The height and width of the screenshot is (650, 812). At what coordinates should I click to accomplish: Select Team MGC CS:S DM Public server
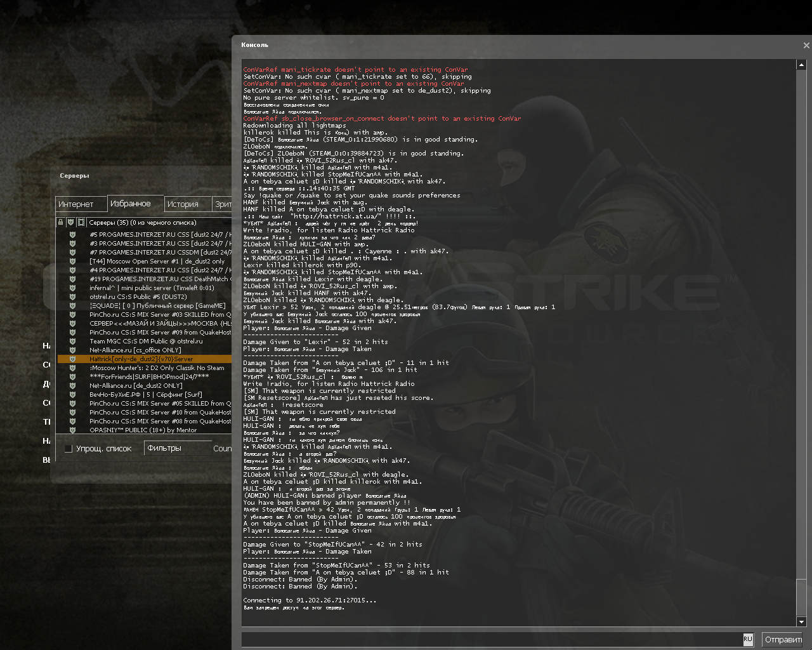(x=146, y=342)
